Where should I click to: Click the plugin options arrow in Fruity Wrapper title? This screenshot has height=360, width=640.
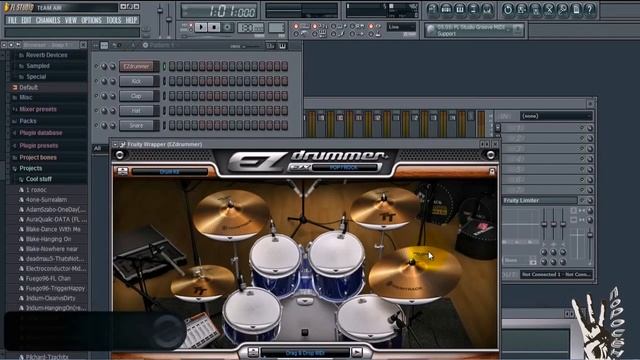click(116, 144)
